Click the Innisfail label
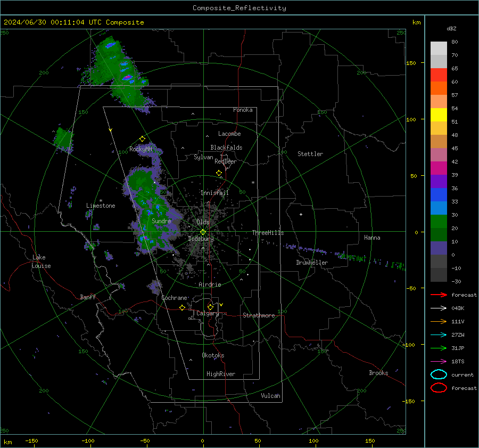479x448 pixels. (214, 193)
